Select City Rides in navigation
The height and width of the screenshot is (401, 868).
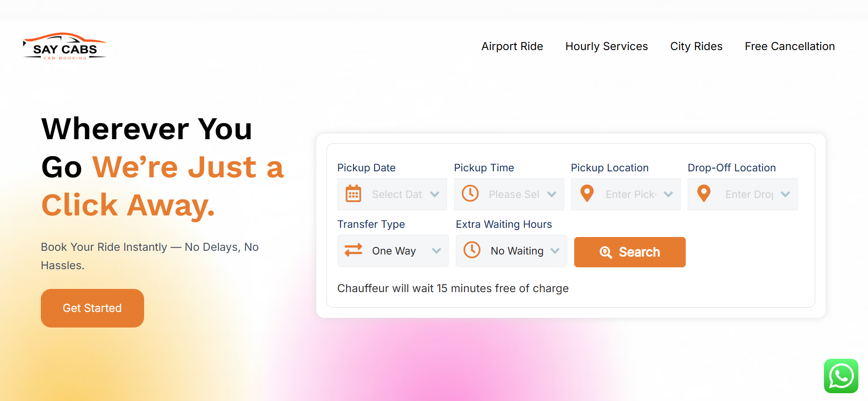click(x=696, y=46)
